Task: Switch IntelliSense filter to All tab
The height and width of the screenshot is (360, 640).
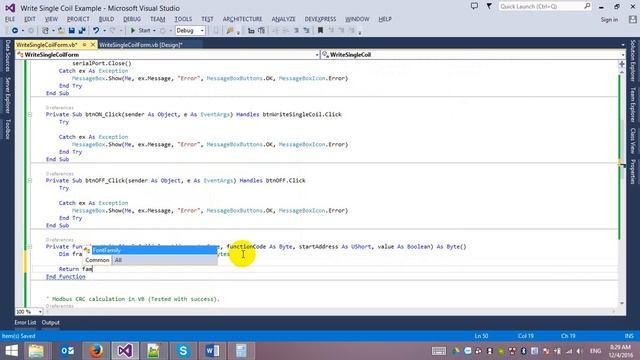Action: click(118, 260)
